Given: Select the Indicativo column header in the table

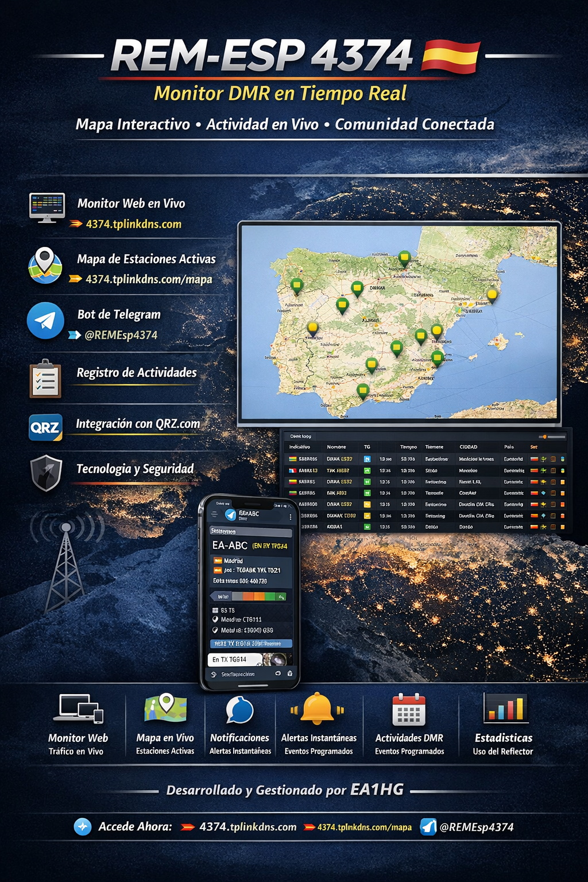Looking at the screenshot, I should tap(300, 447).
